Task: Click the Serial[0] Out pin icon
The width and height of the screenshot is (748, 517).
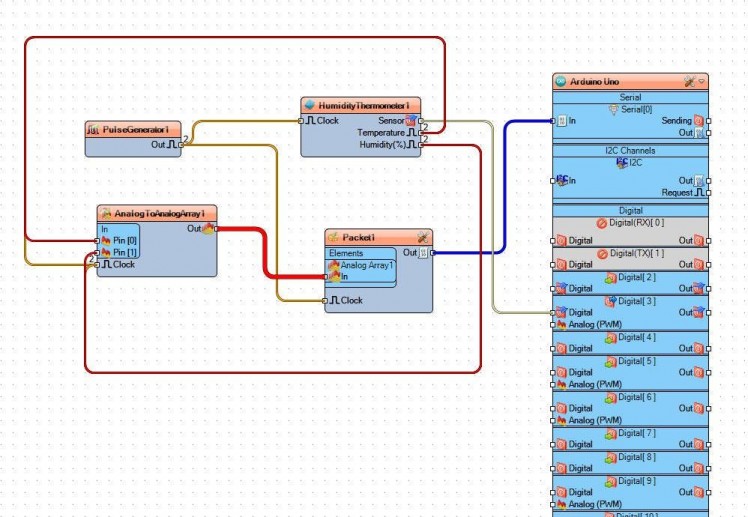Action: pyautogui.click(x=699, y=133)
